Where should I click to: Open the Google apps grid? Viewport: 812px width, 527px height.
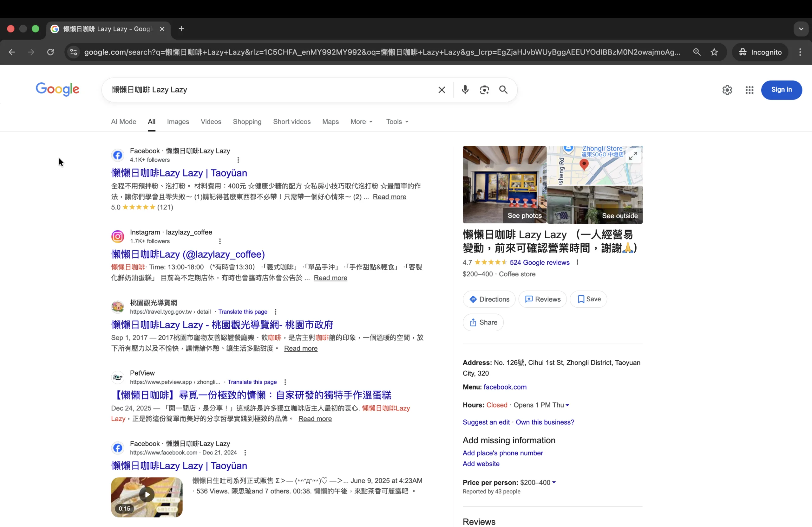749,90
